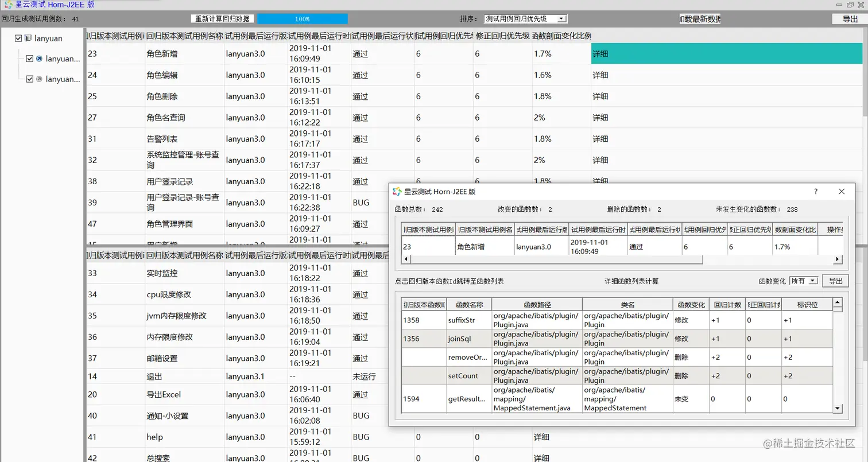The height and width of the screenshot is (462, 868).
Task: Open 详细 link for test case 41 help
Action: click(541, 437)
